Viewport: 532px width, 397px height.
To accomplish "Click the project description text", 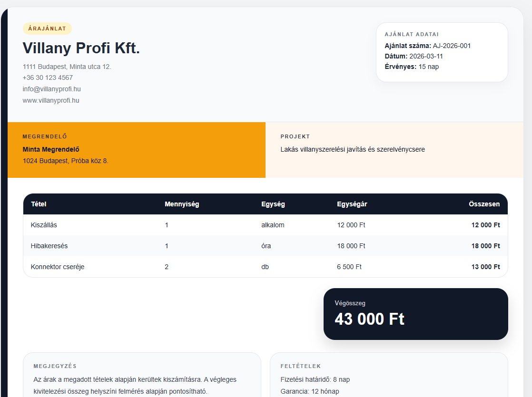I will point(353,149).
